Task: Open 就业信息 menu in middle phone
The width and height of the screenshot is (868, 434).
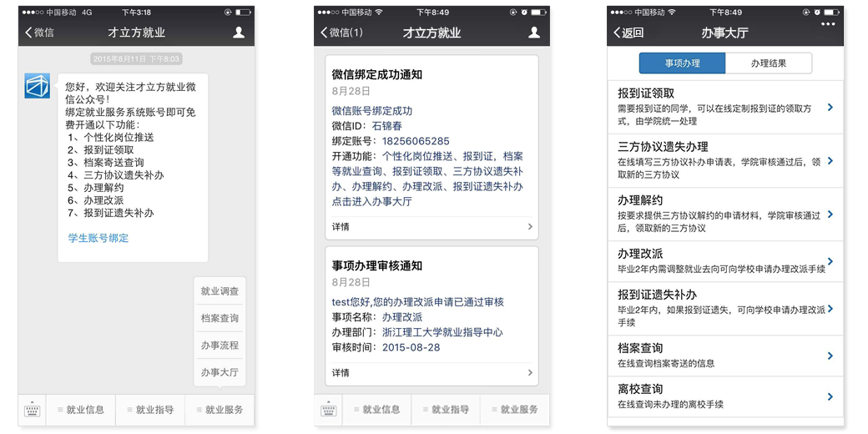Action: click(x=376, y=410)
